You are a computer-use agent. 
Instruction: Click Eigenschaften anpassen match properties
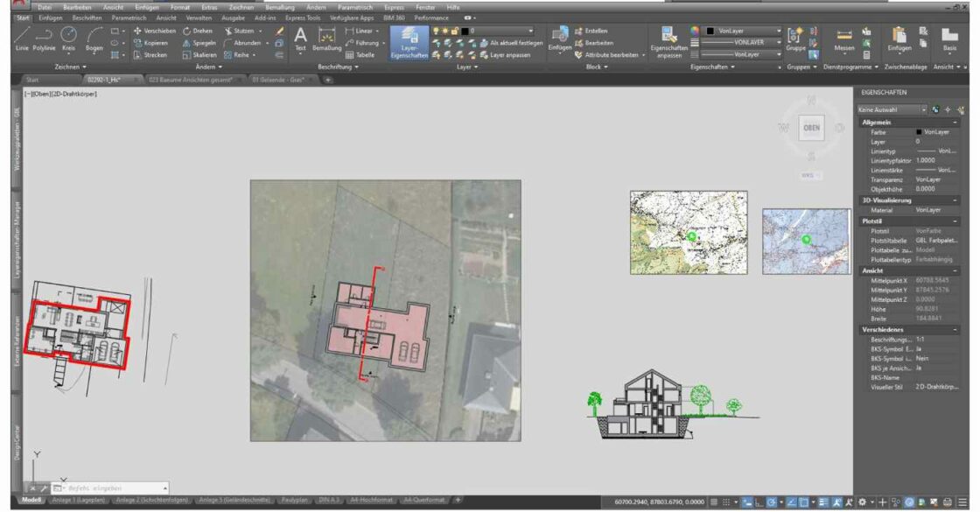coord(668,43)
